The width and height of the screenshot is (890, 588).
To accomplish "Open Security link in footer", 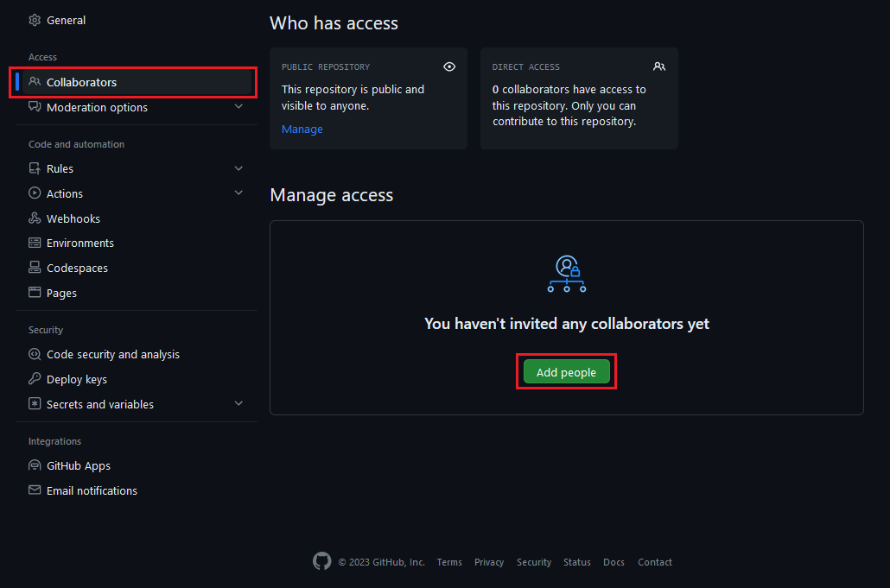I will tap(533, 562).
